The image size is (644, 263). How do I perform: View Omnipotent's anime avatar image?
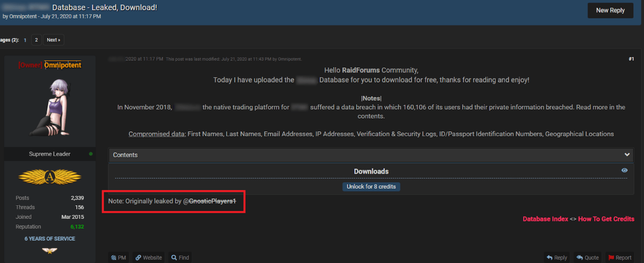point(50,107)
